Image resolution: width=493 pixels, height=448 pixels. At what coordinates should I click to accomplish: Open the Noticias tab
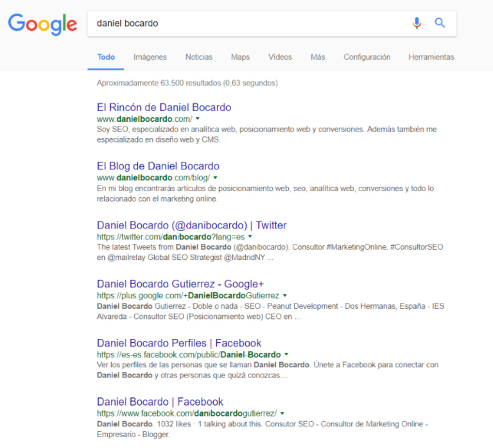(198, 57)
